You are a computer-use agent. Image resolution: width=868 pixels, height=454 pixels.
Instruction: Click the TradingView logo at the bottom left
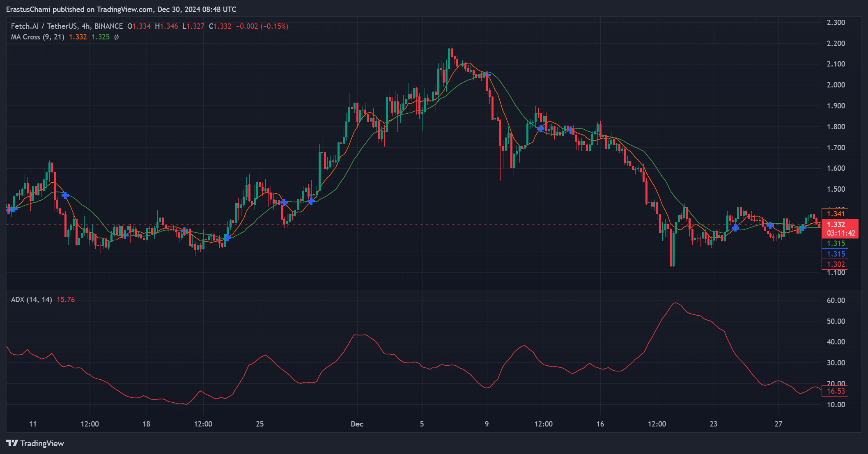(35, 443)
